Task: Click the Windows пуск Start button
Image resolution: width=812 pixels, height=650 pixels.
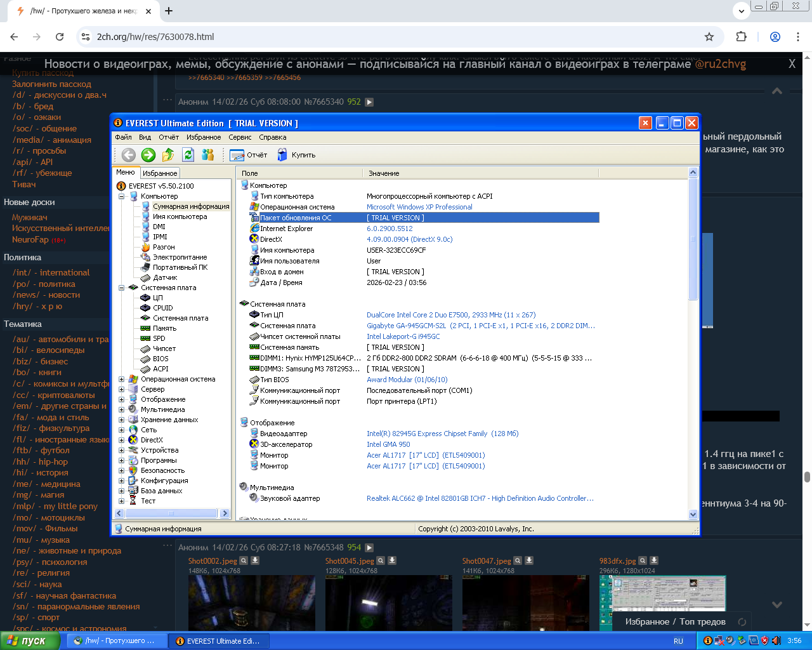Action: [x=30, y=641]
